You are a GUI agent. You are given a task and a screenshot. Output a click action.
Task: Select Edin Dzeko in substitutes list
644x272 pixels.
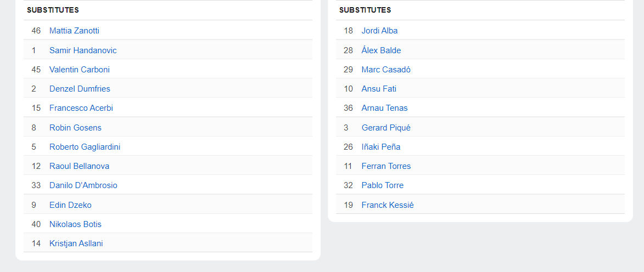point(70,205)
